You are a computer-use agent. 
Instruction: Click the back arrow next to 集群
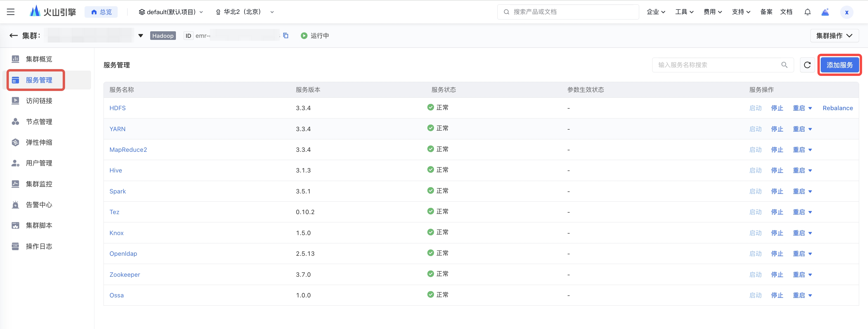(x=14, y=36)
